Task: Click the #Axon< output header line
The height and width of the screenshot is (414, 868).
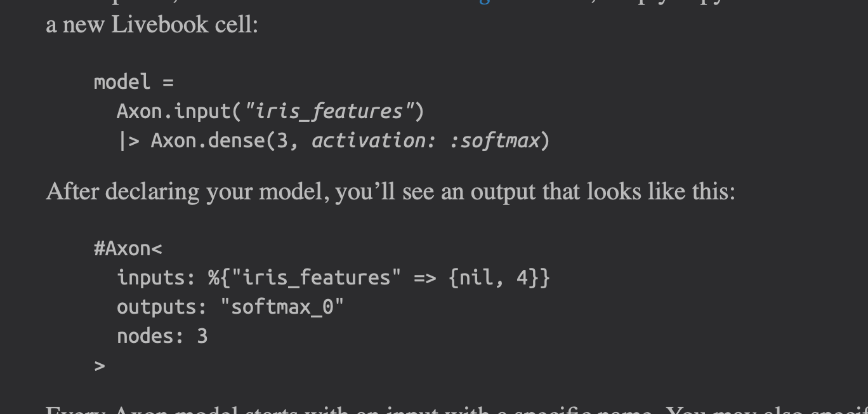Action: click(128, 248)
